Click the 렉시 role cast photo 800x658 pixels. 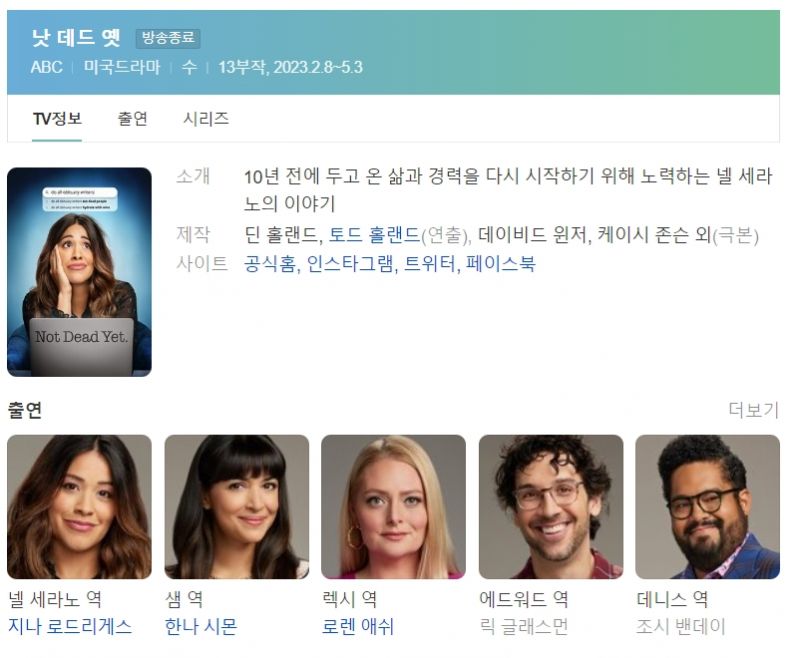(393, 507)
